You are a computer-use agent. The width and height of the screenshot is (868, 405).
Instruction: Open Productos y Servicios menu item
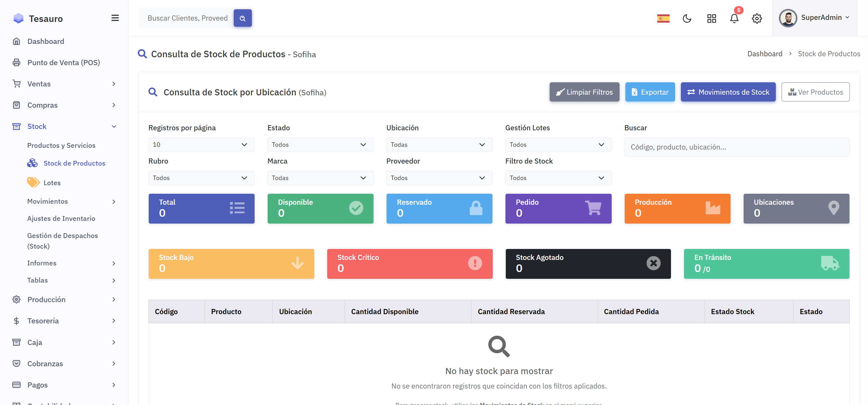coord(61,145)
